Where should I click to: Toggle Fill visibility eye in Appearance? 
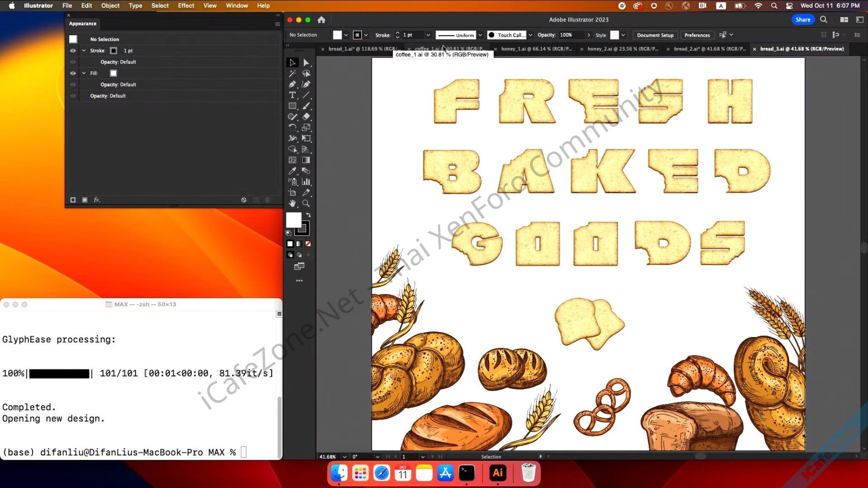[73, 73]
